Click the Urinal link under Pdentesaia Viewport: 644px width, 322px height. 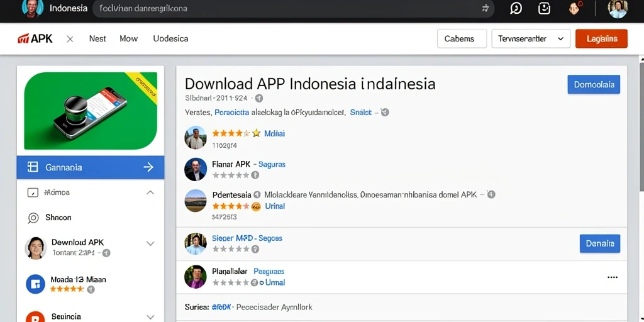[275, 206]
